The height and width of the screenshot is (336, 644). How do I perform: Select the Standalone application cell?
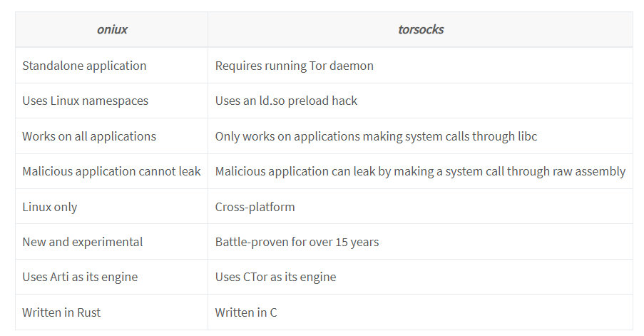(84, 66)
